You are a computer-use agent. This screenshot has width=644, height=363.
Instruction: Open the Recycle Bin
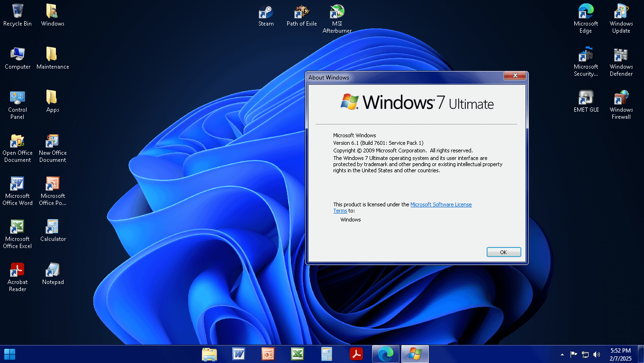pyautogui.click(x=18, y=12)
